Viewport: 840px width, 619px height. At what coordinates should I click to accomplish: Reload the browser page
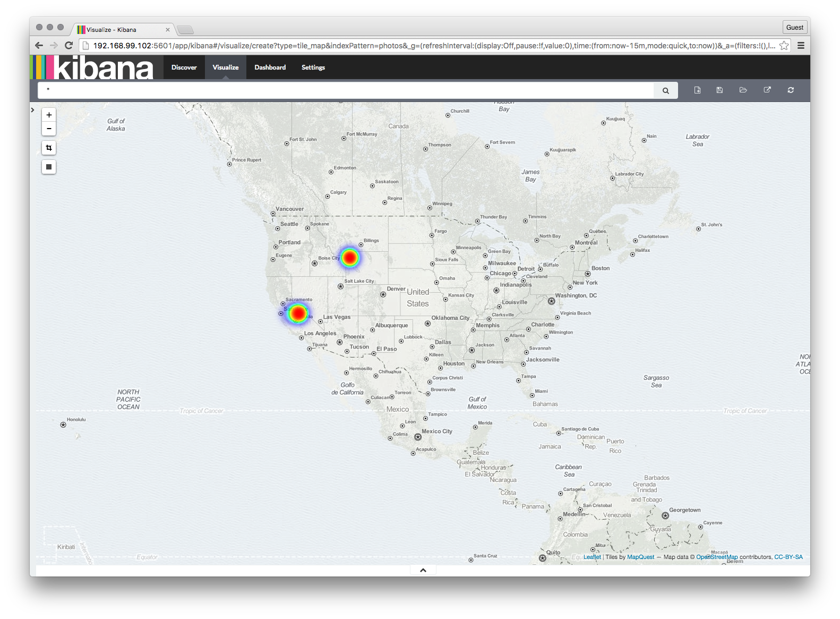68,46
